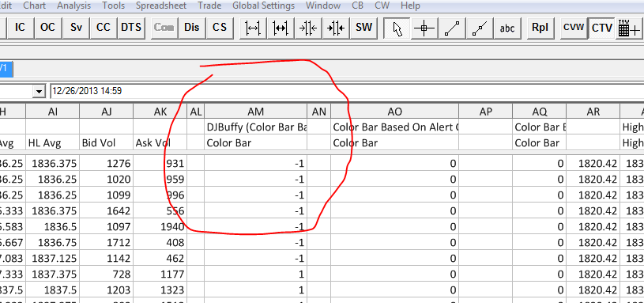The image size is (644, 303).
Task: Select column header AO
Action: (395, 112)
